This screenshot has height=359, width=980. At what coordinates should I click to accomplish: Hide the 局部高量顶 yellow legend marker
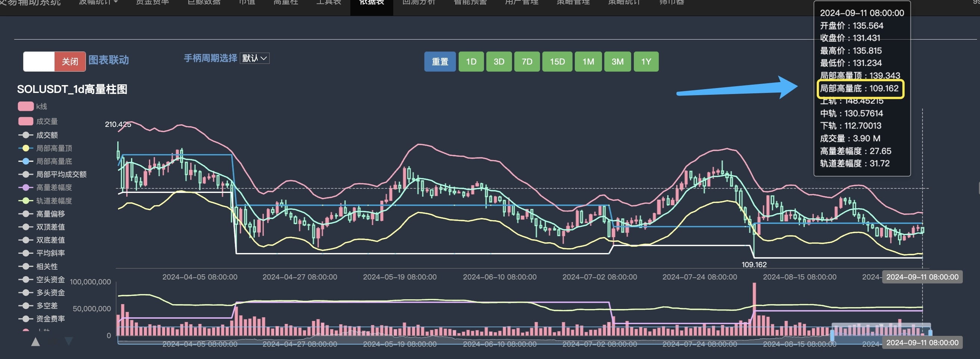click(x=25, y=148)
